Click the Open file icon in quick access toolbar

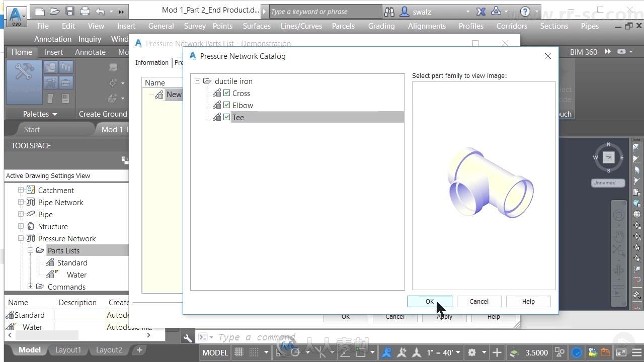[x=55, y=11]
